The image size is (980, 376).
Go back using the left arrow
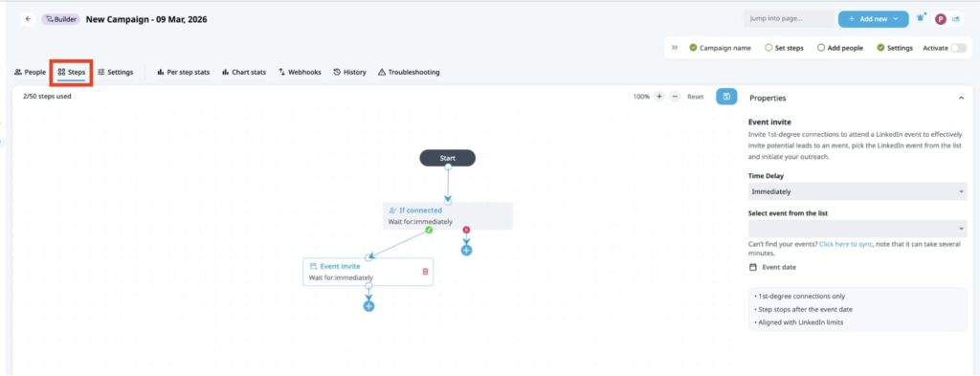coord(28,19)
